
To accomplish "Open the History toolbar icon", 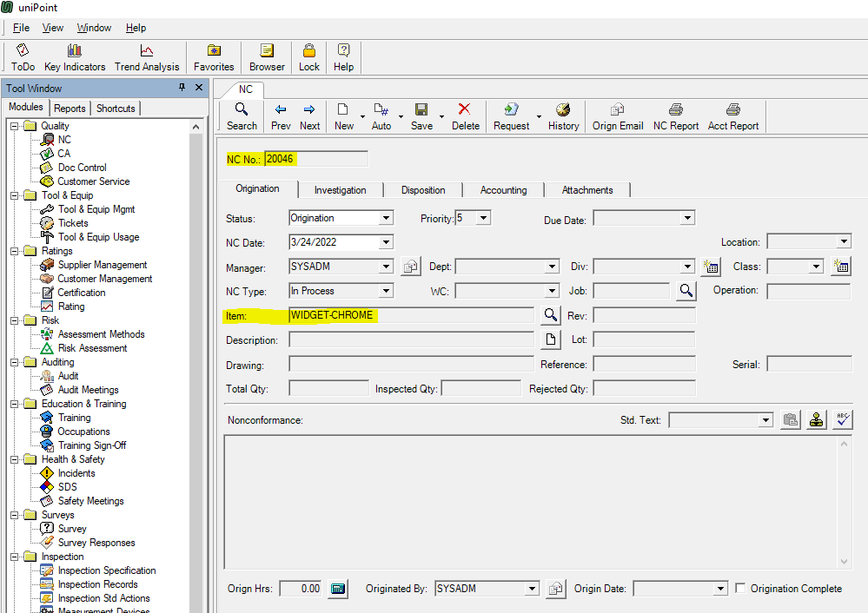I will point(563,110).
